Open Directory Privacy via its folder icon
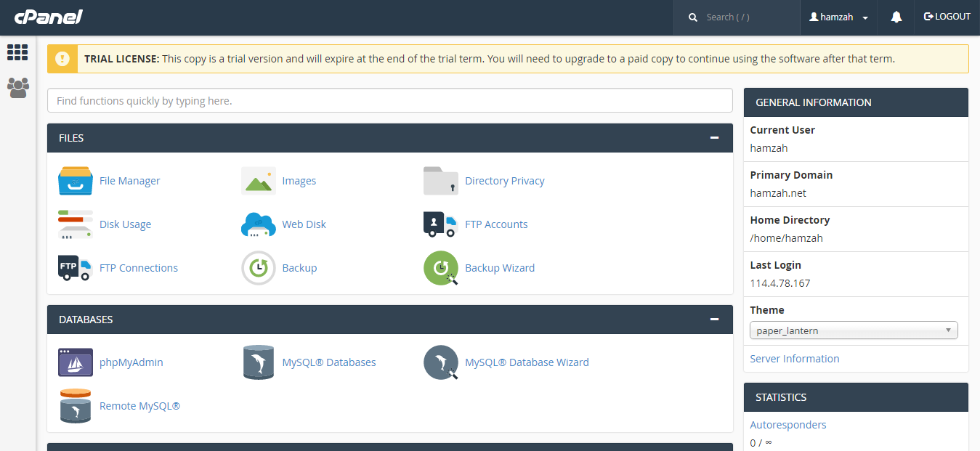 coord(440,180)
